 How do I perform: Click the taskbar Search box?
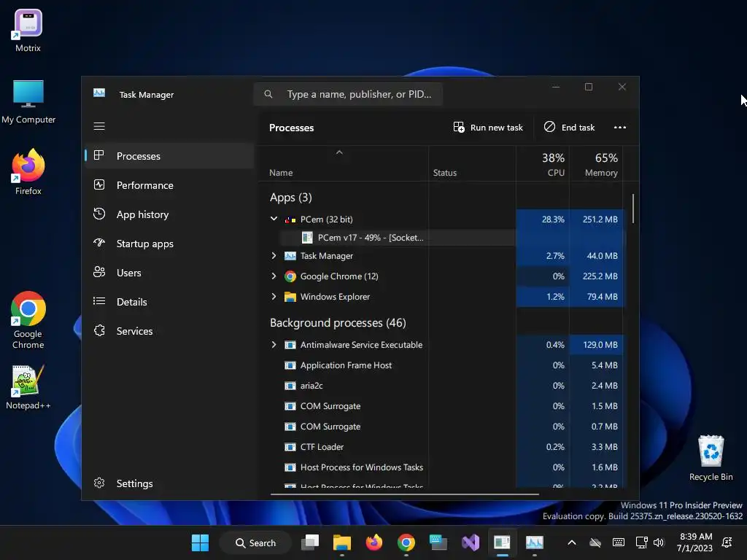pyautogui.click(x=256, y=542)
